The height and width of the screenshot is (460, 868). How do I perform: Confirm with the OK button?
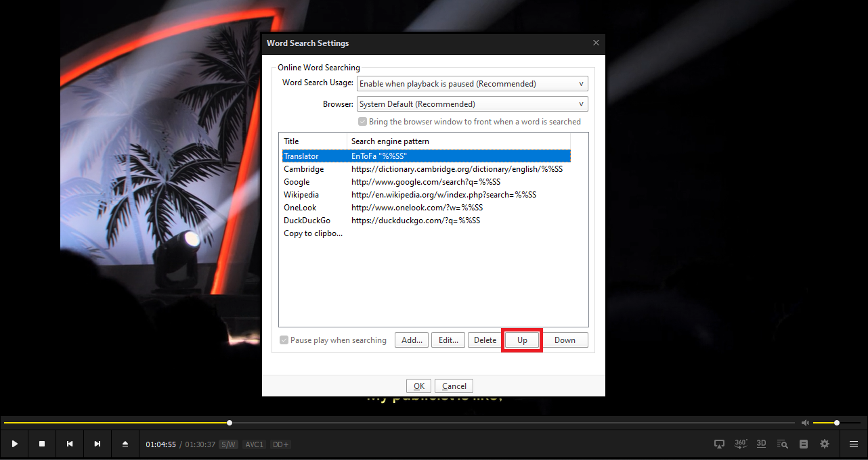point(419,386)
